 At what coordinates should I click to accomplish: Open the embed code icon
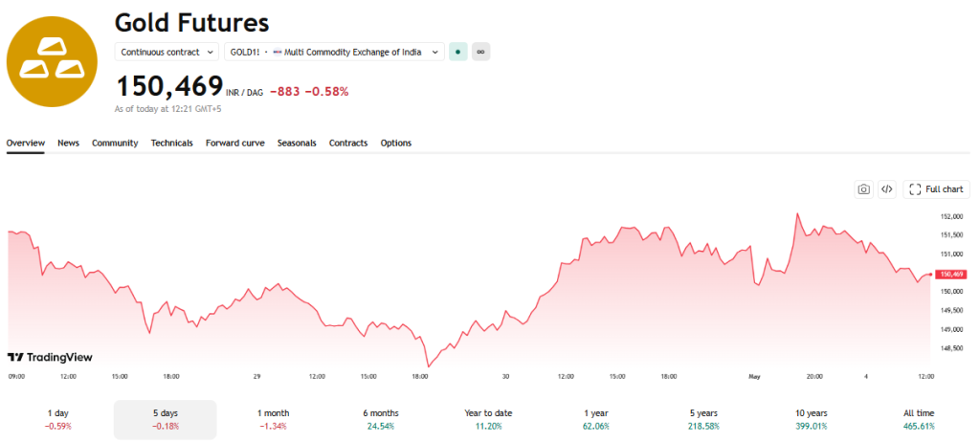click(887, 189)
